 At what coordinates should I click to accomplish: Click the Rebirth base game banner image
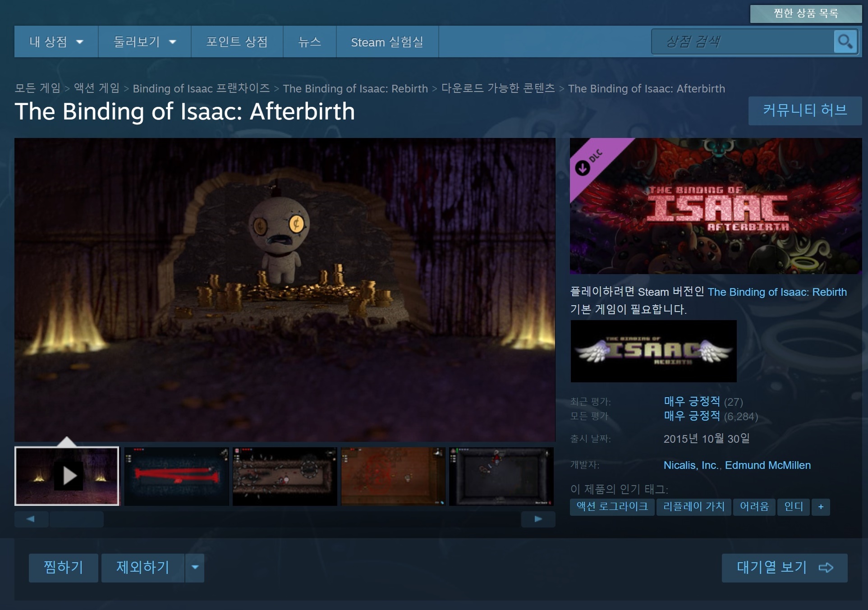(x=654, y=351)
